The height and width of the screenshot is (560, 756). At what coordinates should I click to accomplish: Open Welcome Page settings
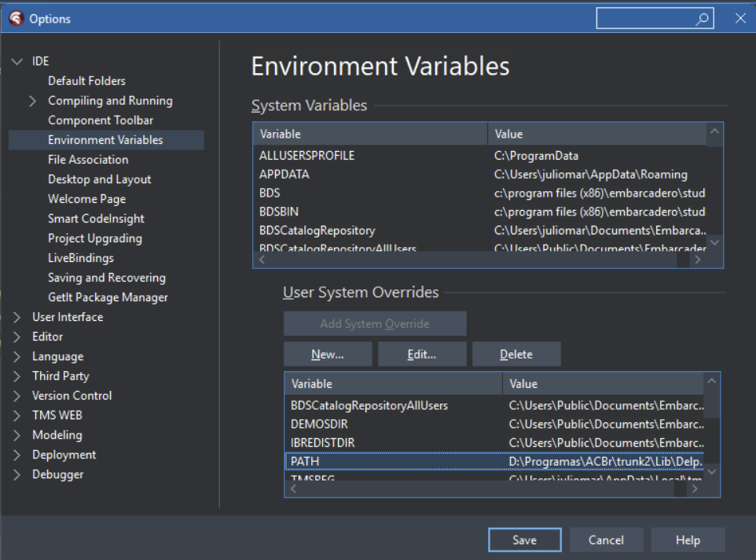pyautogui.click(x=86, y=199)
